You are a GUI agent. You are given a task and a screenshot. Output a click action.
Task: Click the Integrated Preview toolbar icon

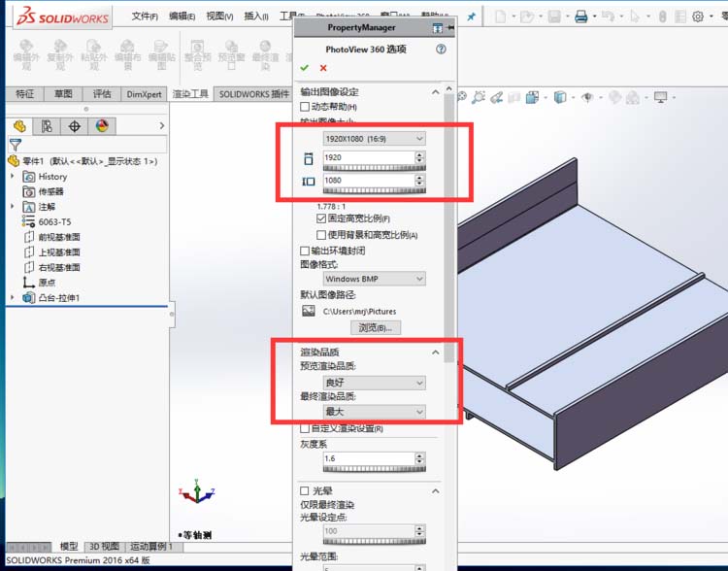[197, 55]
